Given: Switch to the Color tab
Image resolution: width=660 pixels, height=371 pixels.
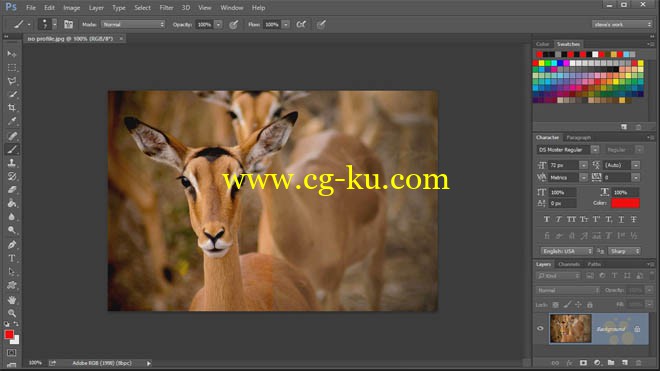Looking at the screenshot, I should 542,44.
